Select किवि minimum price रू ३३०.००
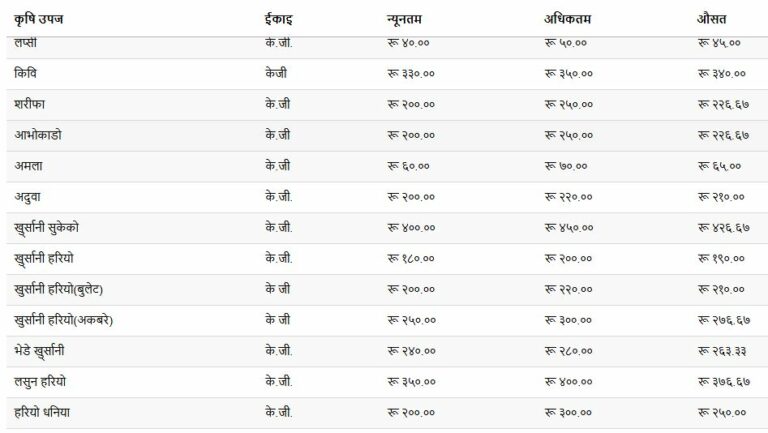 tap(411, 73)
